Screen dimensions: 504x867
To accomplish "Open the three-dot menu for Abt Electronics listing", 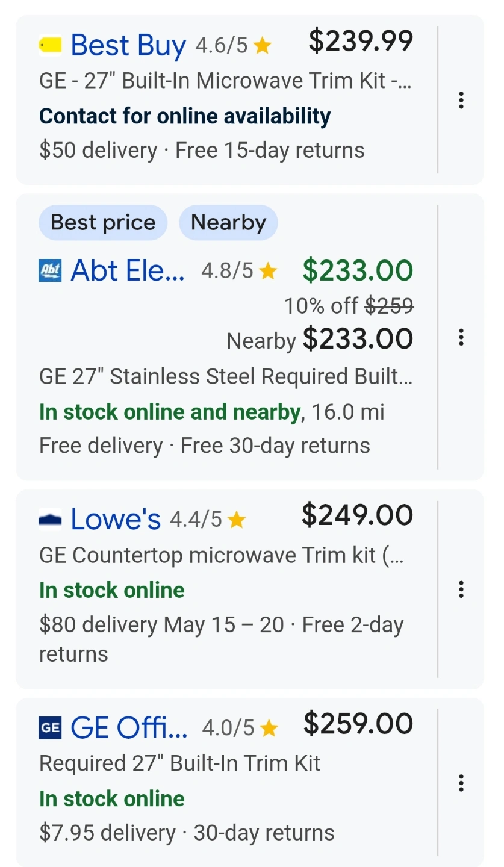I will click(x=461, y=337).
